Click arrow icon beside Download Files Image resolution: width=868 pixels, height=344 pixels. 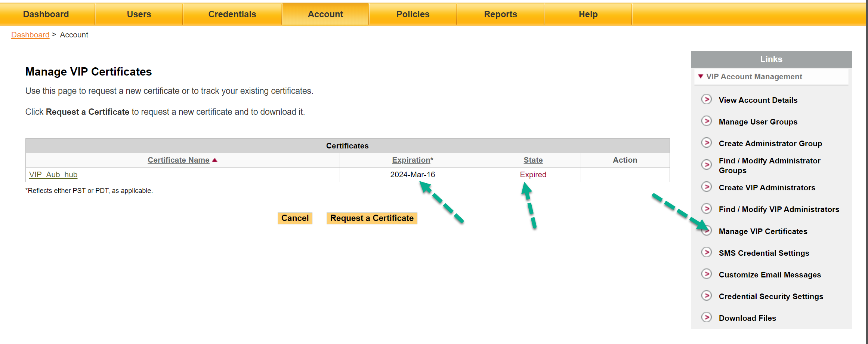[x=706, y=317]
